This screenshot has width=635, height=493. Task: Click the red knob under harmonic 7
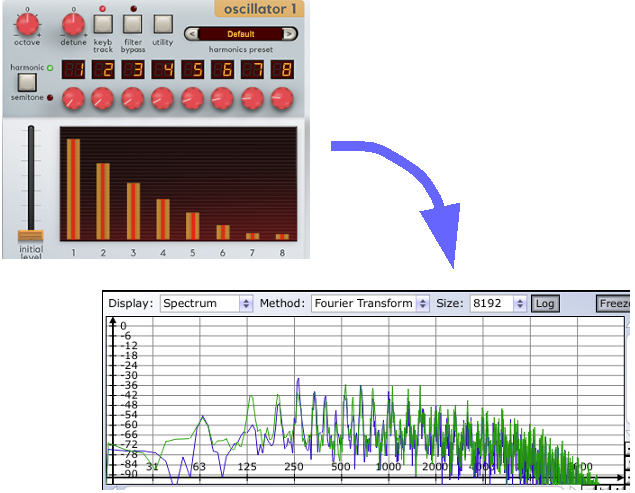tap(252, 98)
